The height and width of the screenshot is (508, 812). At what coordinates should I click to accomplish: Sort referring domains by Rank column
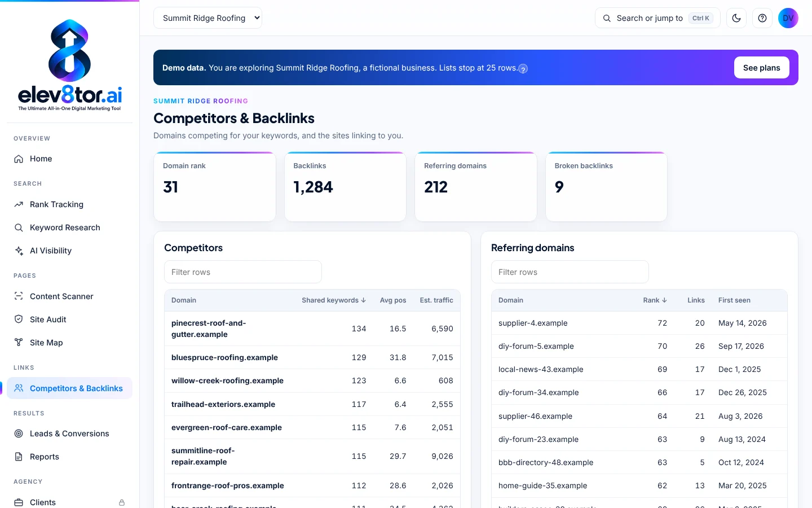[655, 300]
